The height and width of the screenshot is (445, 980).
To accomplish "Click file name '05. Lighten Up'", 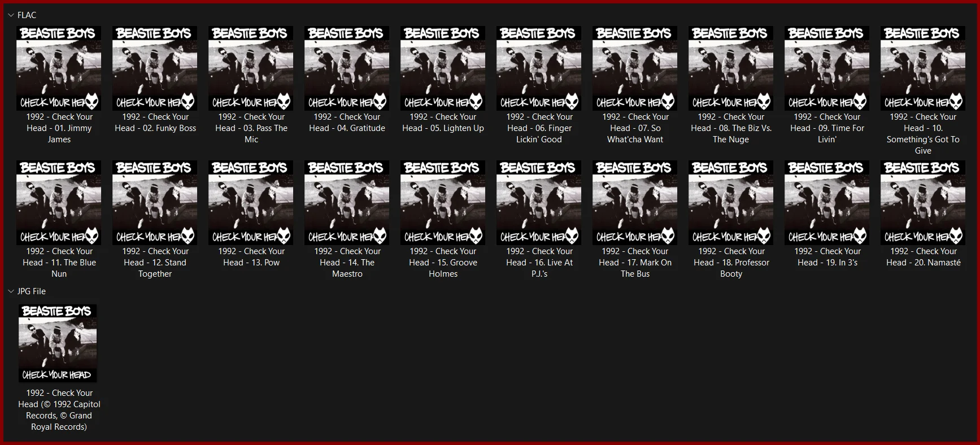I will coord(443,123).
